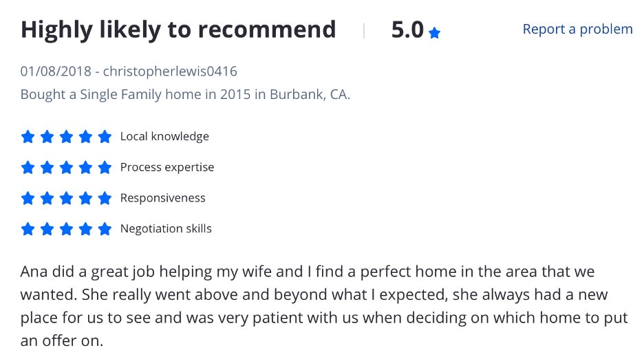Click second star of Responsiveness rating
Screen dimensions: 644x363
(x=47, y=198)
